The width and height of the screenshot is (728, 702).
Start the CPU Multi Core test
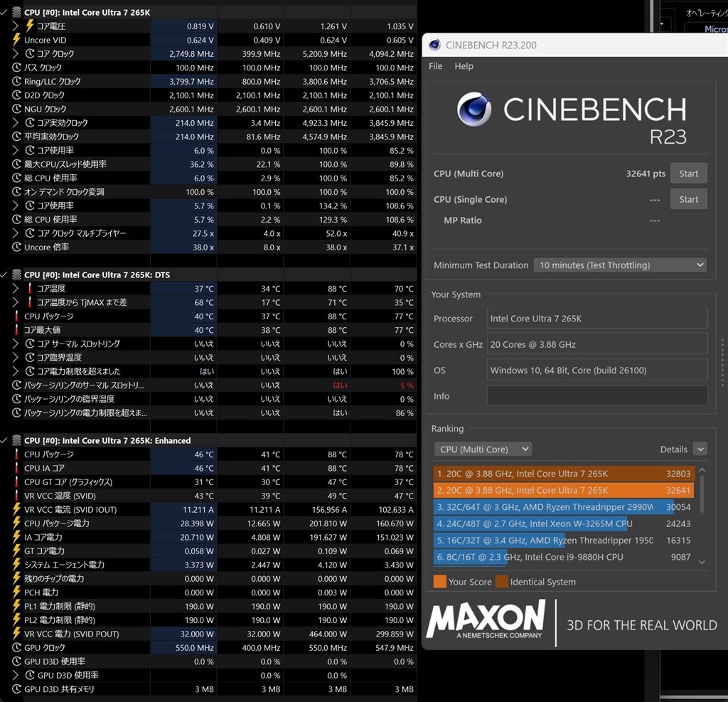[688, 174]
